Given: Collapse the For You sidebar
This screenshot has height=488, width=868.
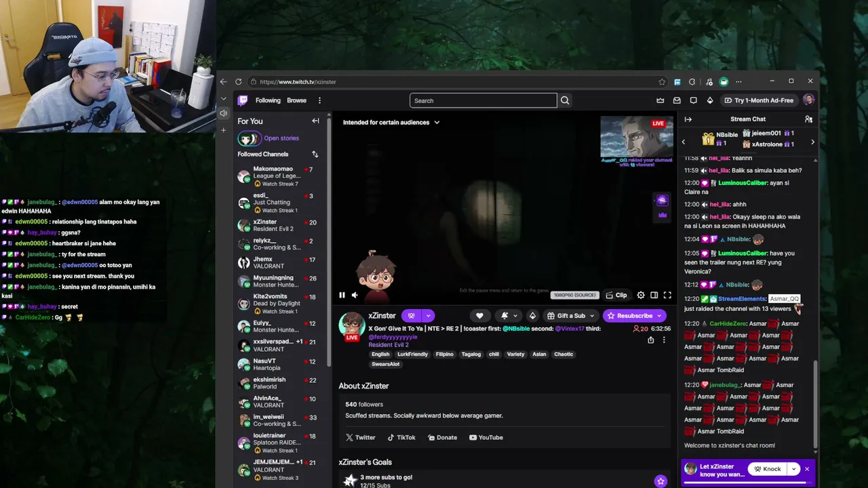Looking at the screenshot, I should point(315,121).
